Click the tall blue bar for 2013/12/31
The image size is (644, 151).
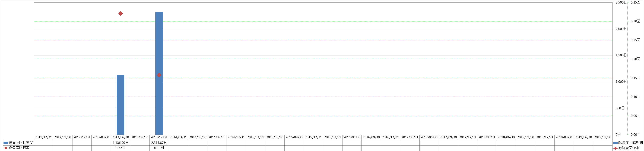point(159,74)
